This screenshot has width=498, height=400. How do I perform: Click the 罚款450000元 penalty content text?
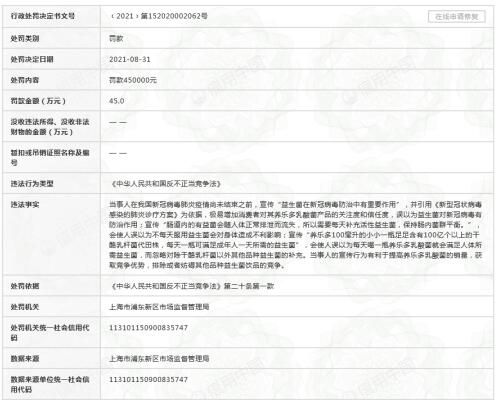133,80
